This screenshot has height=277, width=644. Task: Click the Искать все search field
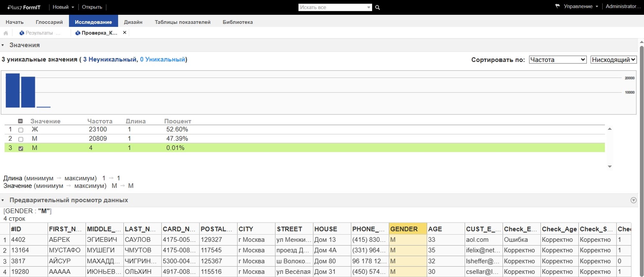click(332, 7)
